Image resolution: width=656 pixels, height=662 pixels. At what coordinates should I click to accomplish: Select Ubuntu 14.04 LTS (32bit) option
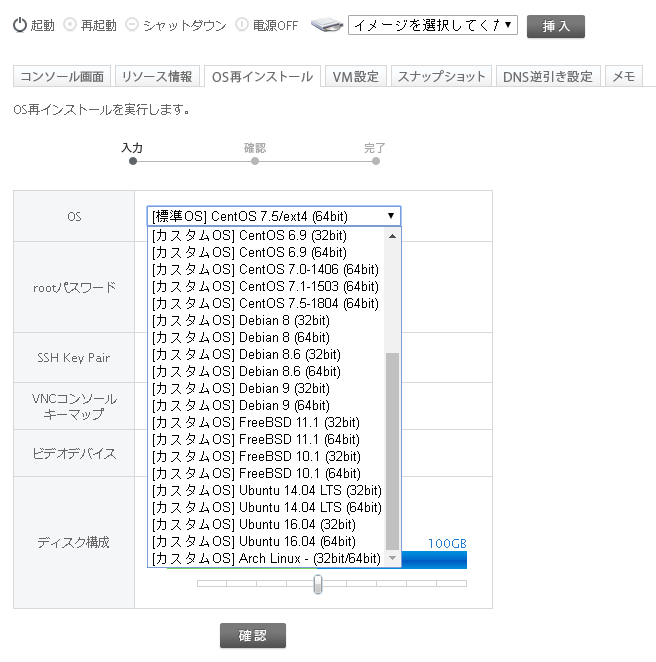click(266, 490)
